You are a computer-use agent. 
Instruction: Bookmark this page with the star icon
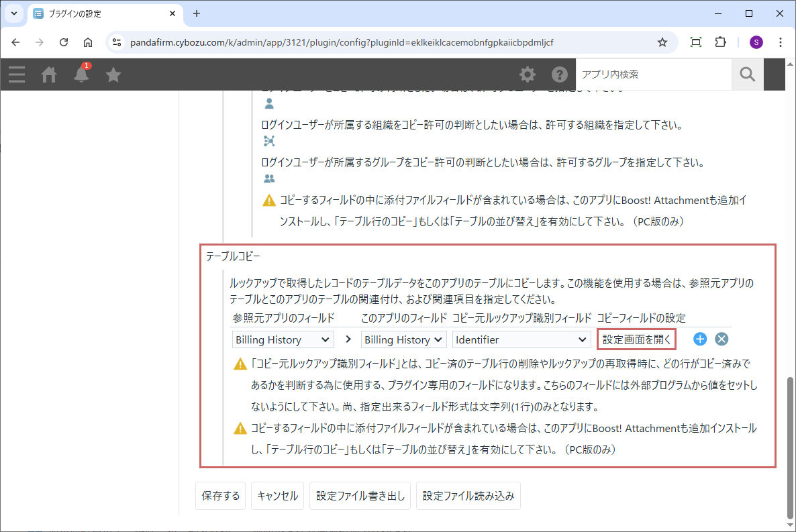pos(662,42)
